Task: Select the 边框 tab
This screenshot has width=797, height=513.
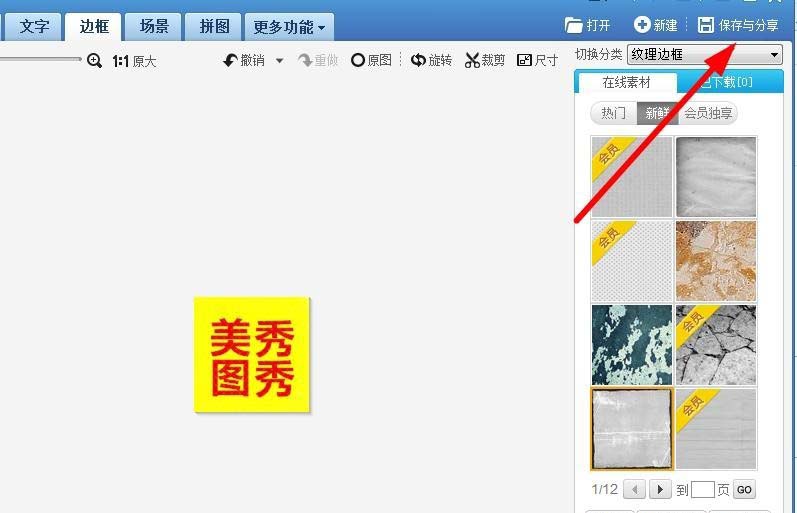Action: (x=94, y=26)
